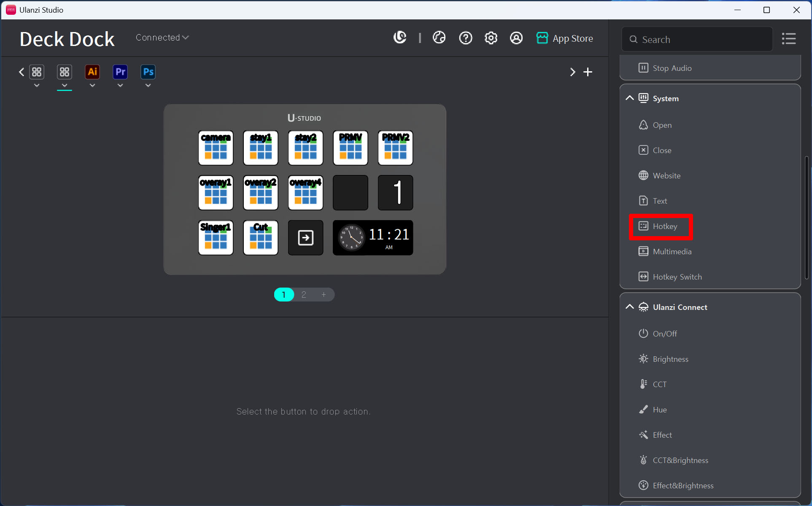Expand dropdown under Photoshop profile
The height and width of the screenshot is (506, 812).
coord(148,86)
